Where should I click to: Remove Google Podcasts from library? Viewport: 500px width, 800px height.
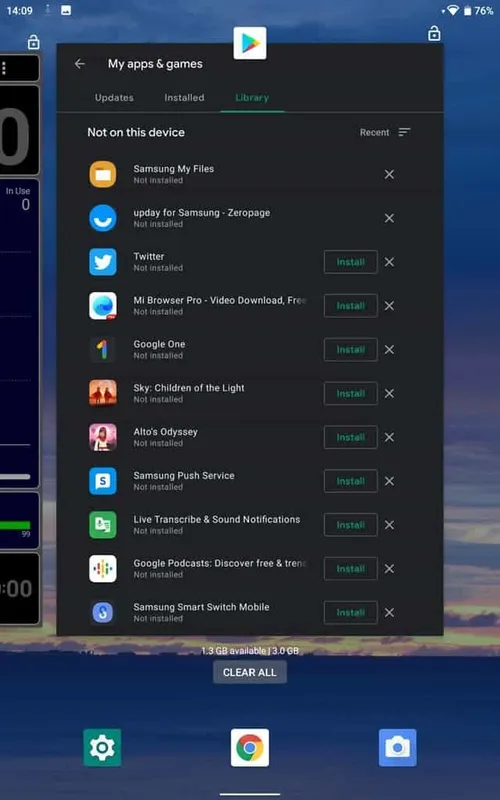tap(389, 569)
